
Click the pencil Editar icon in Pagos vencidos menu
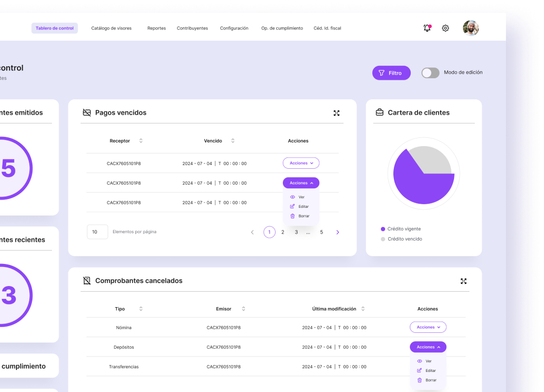(293, 206)
